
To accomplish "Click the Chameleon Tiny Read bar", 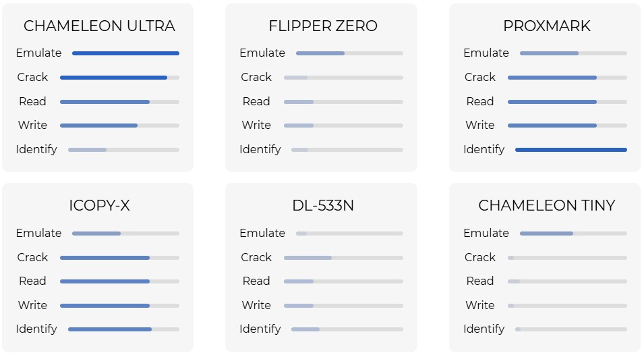I will (x=567, y=281).
